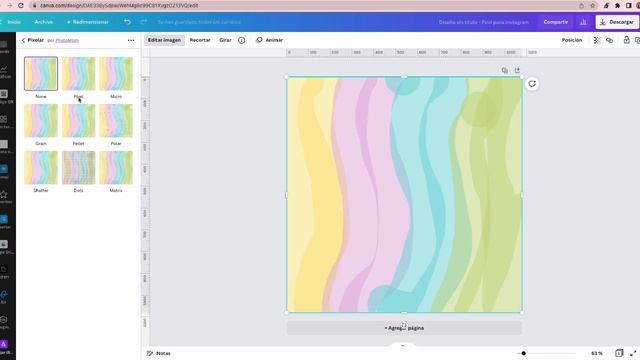Reload the browser page
640x360 pixels.
(21, 6)
